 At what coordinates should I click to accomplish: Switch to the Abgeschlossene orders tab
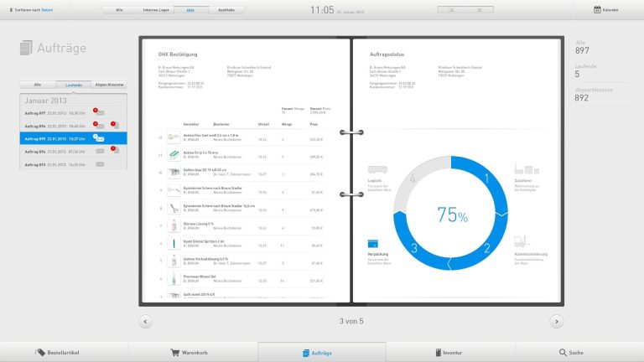[110, 85]
